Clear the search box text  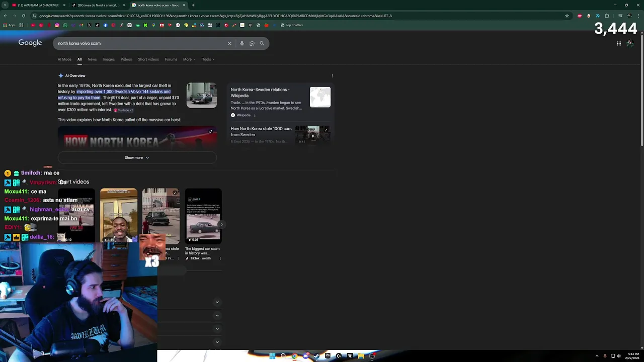click(229, 43)
